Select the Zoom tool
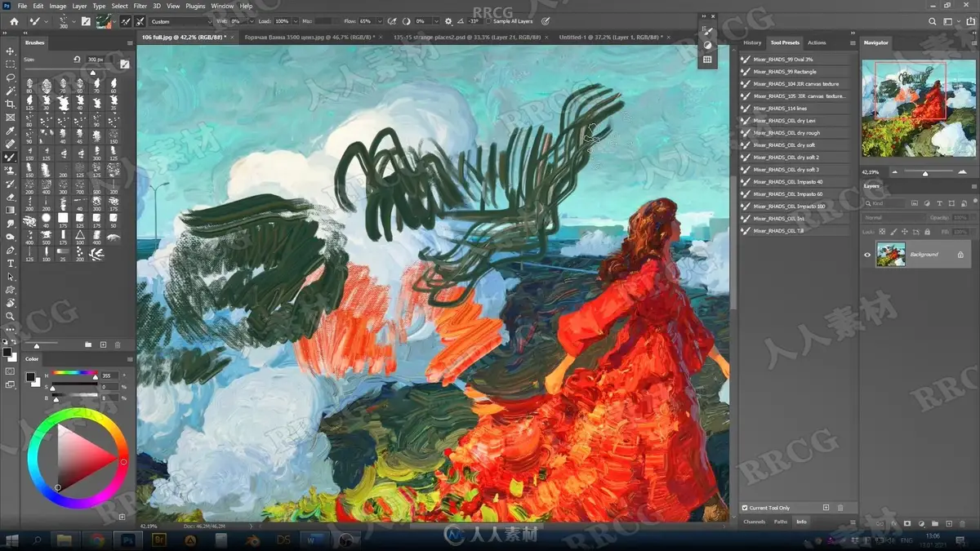Screen dimensions: 980x551 [x=11, y=316]
